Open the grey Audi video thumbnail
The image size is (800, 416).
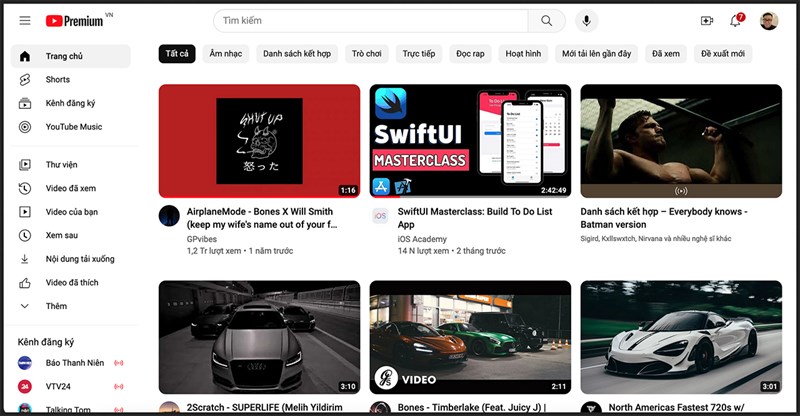pos(259,337)
